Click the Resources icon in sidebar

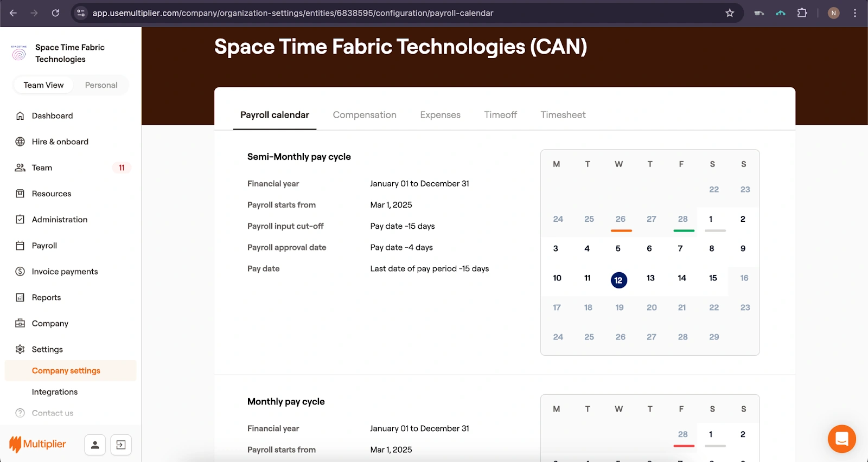[x=20, y=194]
